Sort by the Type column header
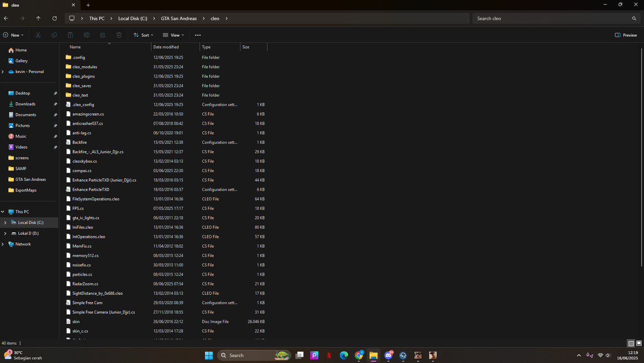Viewport: 644px width, 363px height. point(220,47)
